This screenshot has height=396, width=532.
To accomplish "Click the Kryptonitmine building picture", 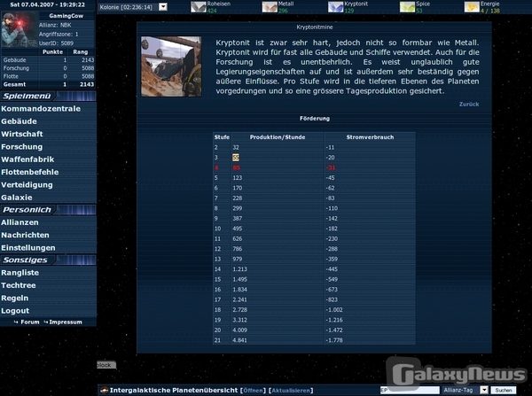I will point(171,66).
